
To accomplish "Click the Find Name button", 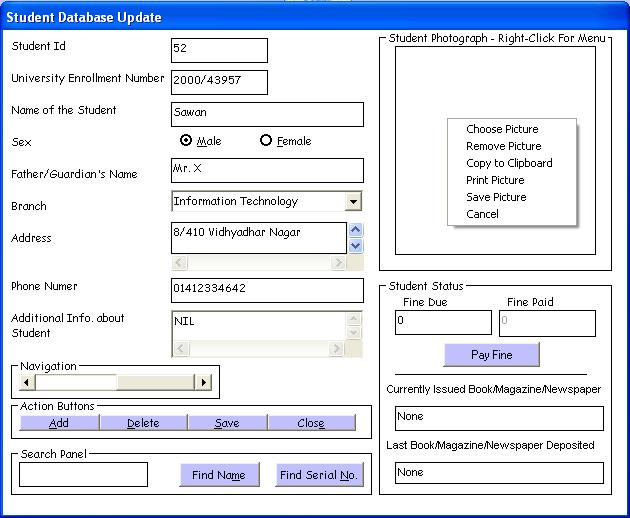I will tap(219, 475).
